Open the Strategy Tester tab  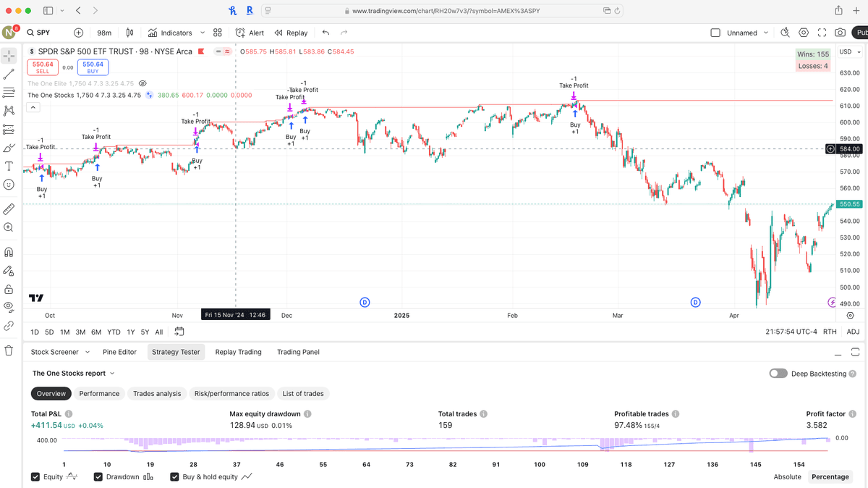[x=176, y=352]
